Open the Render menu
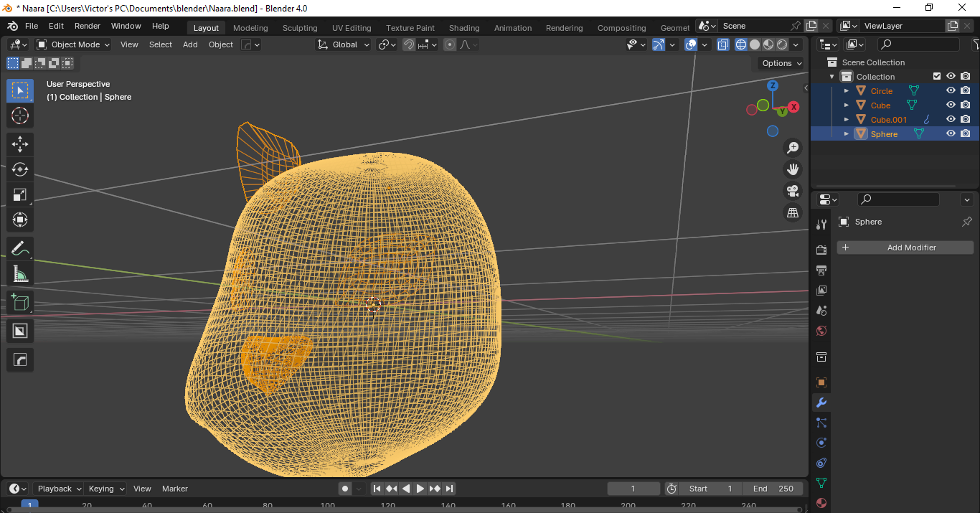980x513 pixels. click(88, 26)
